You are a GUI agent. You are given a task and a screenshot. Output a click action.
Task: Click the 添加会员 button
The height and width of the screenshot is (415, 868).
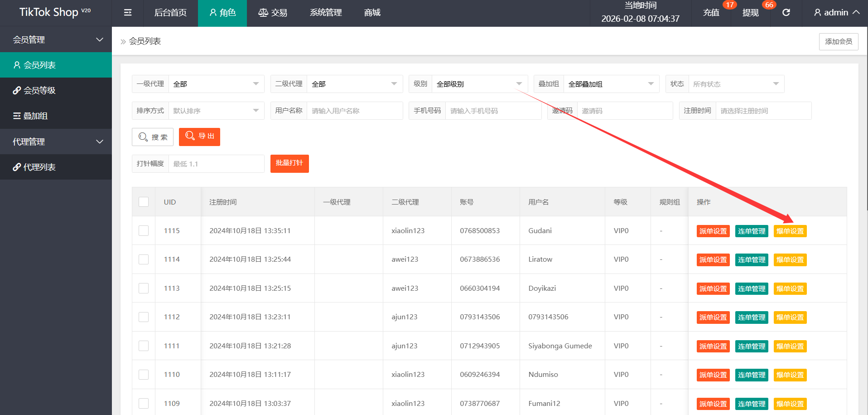(x=838, y=42)
